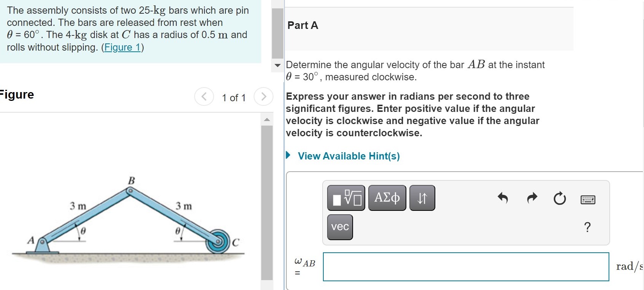Select the up/down arrows symbol tool
This screenshot has height=290, width=644.
coord(422,198)
